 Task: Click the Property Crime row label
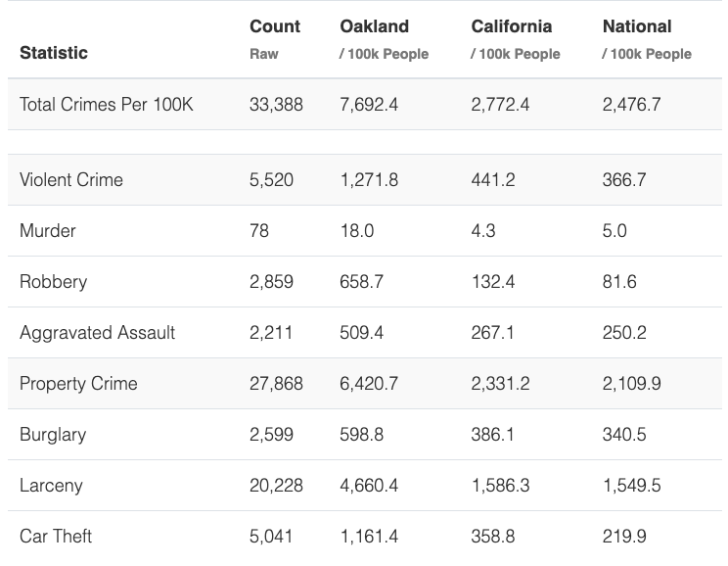tap(78, 384)
